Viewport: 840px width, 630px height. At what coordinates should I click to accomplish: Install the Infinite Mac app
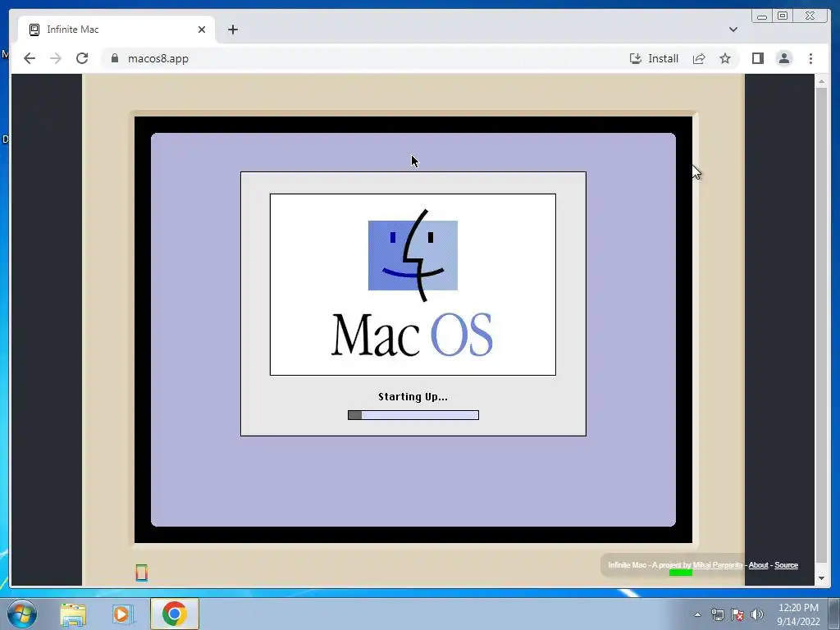(x=654, y=58)
